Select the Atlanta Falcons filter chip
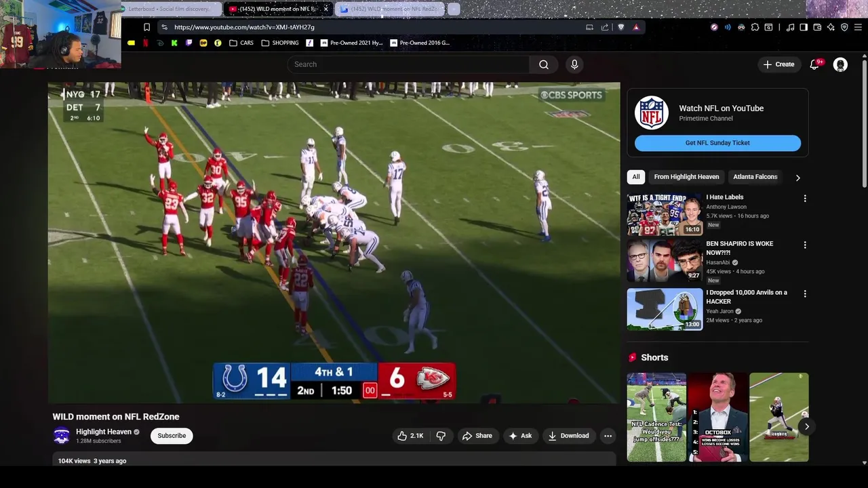Screen dimensions: 868x488 [755, 177]
